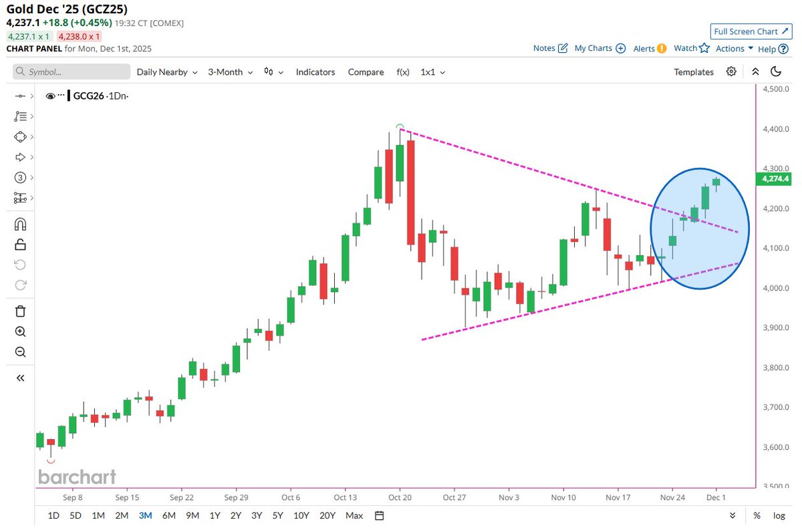
Task: Select the line drawing tool
Action: tap(20, 96)
